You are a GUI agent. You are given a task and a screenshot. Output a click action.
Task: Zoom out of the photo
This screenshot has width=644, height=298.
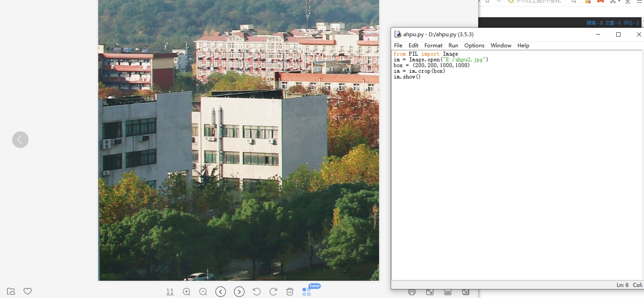click(x=203, y=292)
